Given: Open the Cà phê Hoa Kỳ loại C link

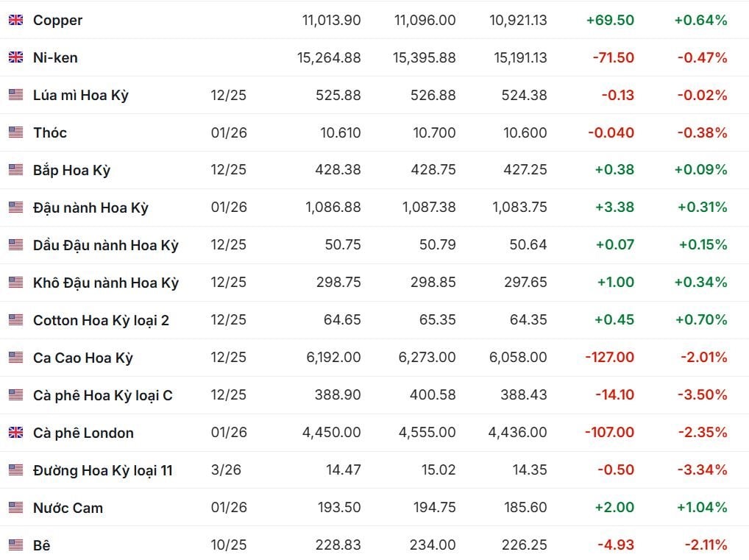Looking at the screenshot, I should pyautogui.click(x=102, y=395).
